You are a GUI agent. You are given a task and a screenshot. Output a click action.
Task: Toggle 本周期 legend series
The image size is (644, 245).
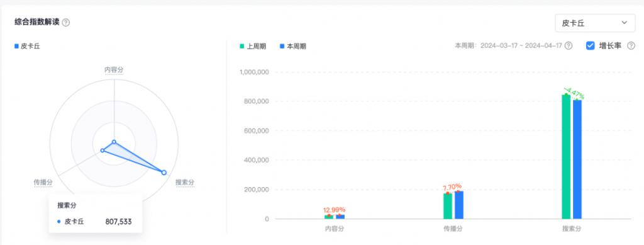click(x=292, y=47)
